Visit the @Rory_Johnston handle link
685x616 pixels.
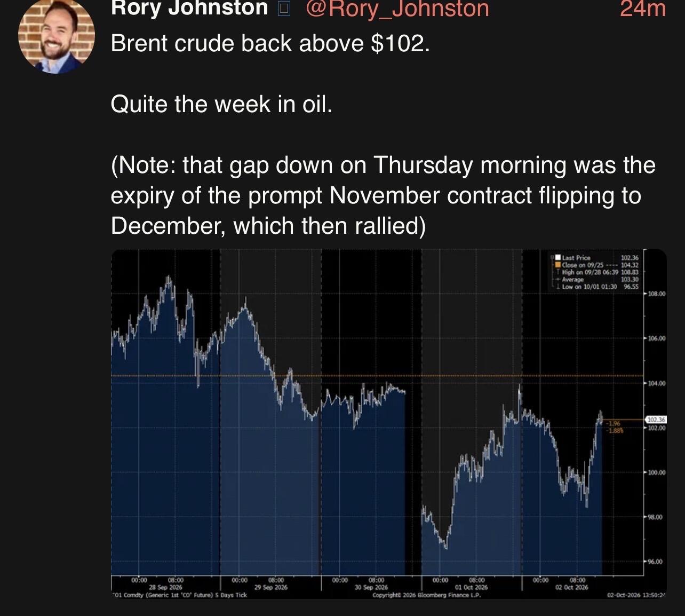(397, 9)
